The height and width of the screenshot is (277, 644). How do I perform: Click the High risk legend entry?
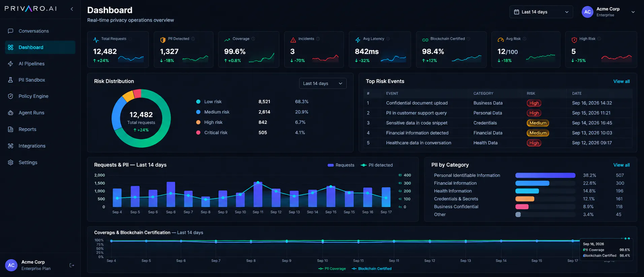[x=213, y=123]
